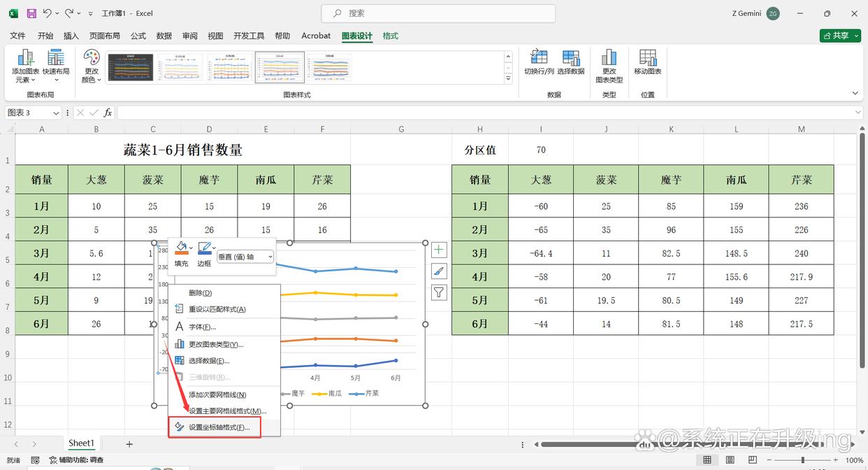The width and height of the screenshot is (868, 470).
Task: Click the chart filters funnel icon
Action: coord(439,292)
